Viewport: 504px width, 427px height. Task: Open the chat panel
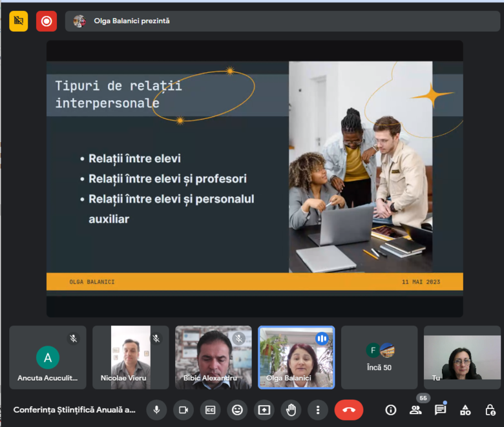click(440, 410)
